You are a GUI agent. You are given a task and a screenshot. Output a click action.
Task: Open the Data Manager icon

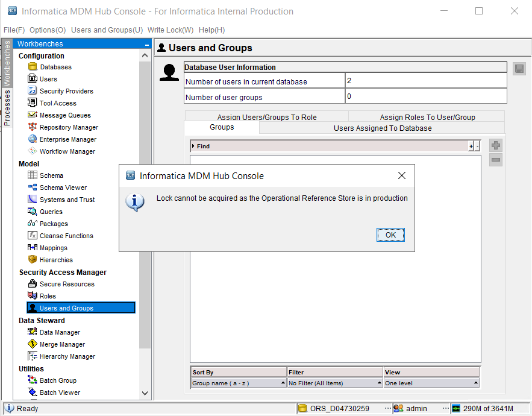[32, 332]
